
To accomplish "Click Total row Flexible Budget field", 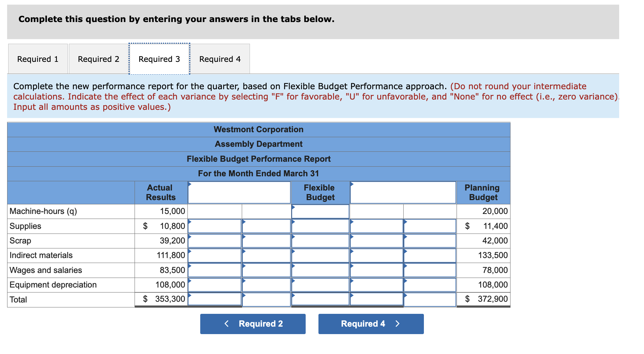I will point(320,299).
